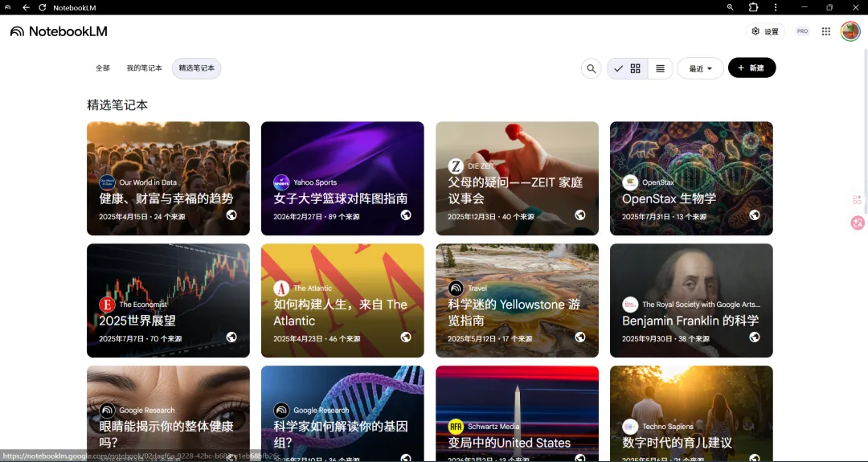Click globe icon on ZEIT 家庭议事会 card
Screen dimensions: 868x462
pos(580,215)
